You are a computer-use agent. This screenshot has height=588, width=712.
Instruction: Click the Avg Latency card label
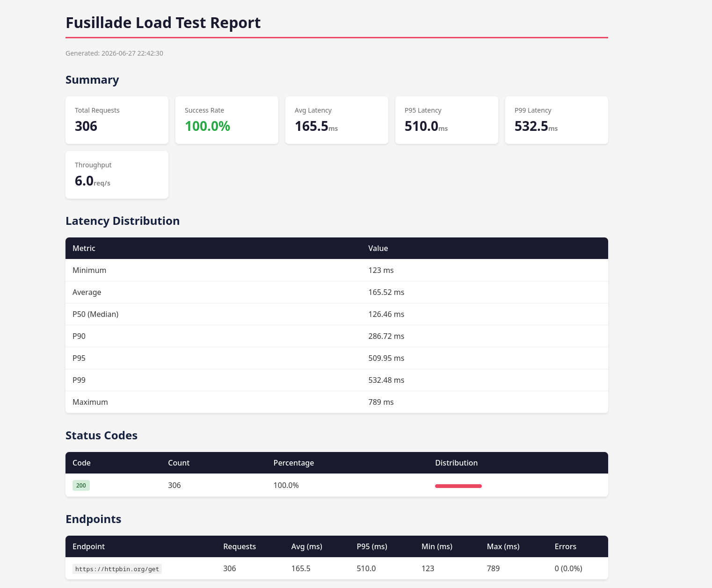(313, 110)
